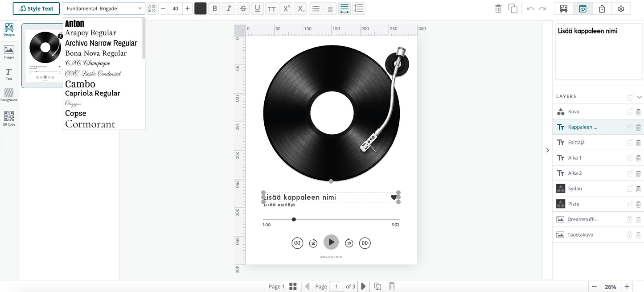Lock the Kuva layer

[630, 112]
